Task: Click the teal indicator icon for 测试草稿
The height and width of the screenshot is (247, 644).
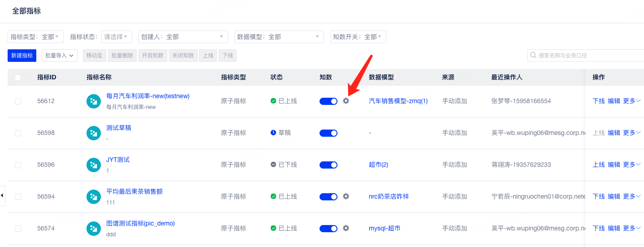Action: 94,133
